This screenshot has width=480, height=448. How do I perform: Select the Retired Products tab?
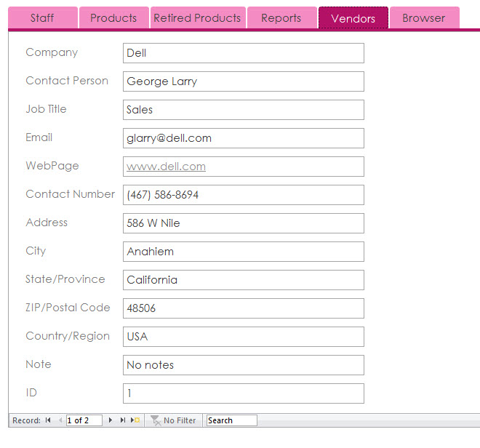pyautogui.click(x=197, y=18)
